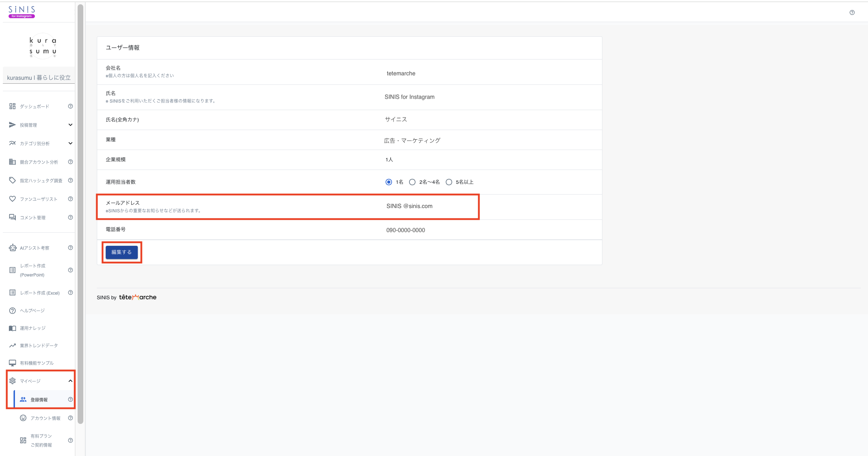Click the hashtag research tag icon

12,180
